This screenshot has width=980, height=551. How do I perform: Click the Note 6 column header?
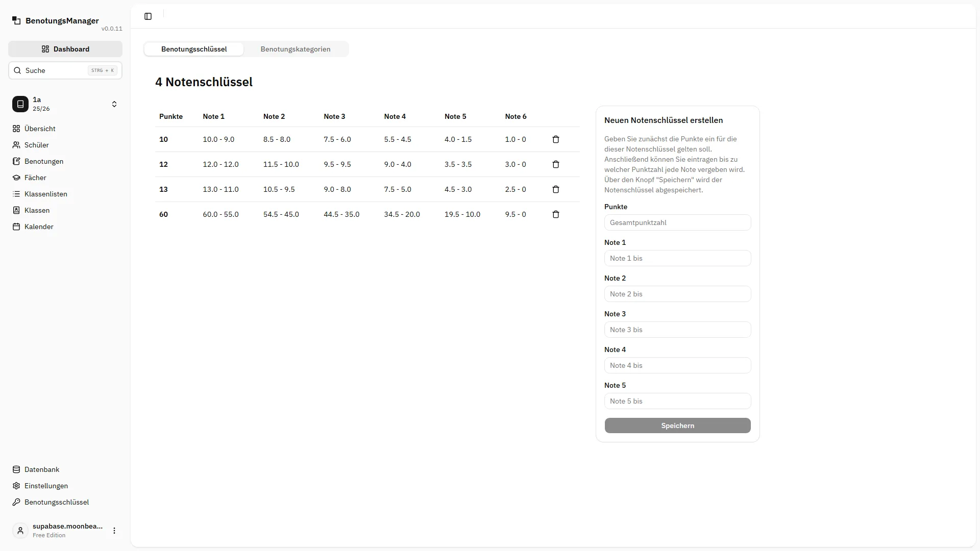pyautogui.click(x=516, y=116)
